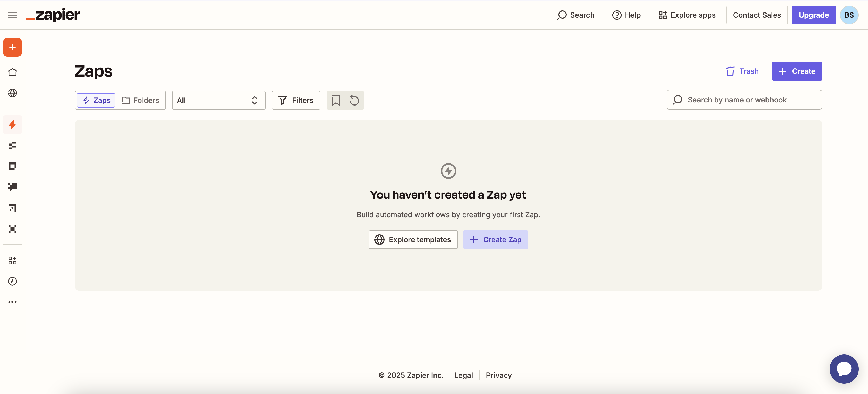Viewport: 868px width, 394px height.
Task: Click the bookmark saved views icon
Action: click(336, 100)
